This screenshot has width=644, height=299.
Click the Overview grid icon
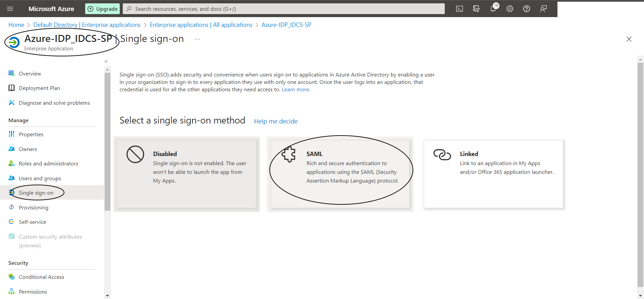[11, 73]
